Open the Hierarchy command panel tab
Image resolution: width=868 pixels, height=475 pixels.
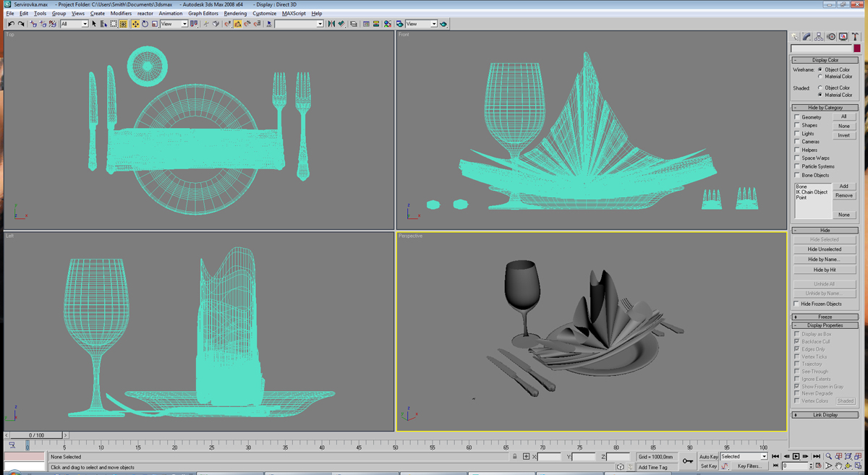pyautogui.click(x=819, y=36)
